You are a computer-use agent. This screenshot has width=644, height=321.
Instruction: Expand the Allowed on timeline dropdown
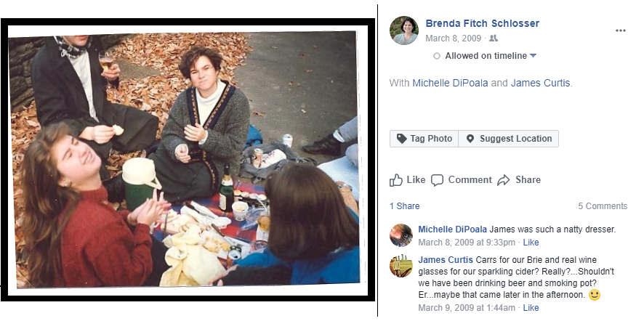coord(533,56)
